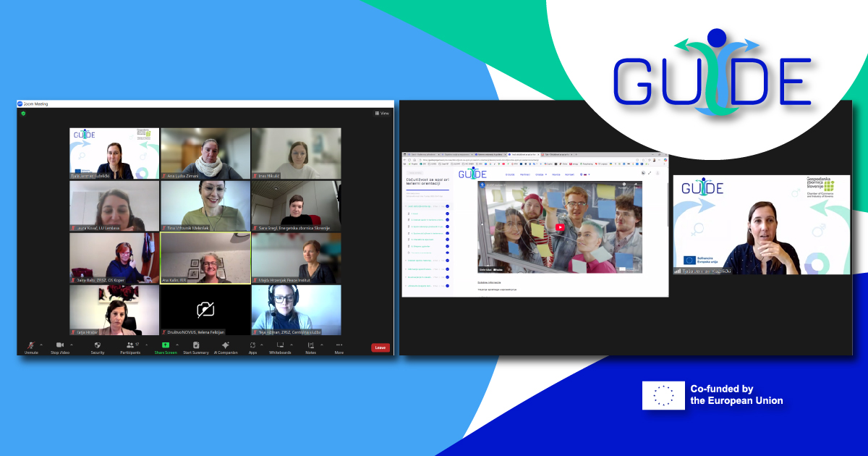
Task: Click the Unmute microphone icon
Action: (30, 345)
